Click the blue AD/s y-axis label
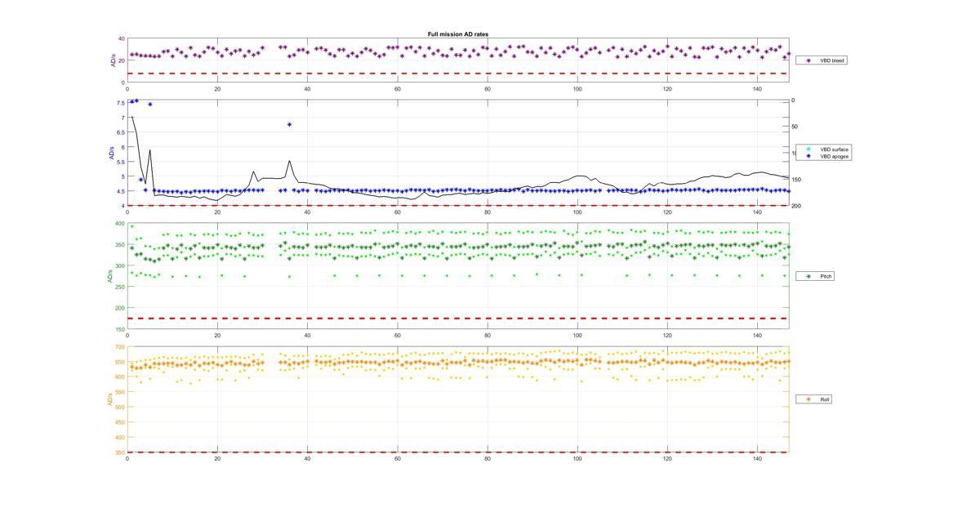This screenshot has height=508, width=980. 111,153
